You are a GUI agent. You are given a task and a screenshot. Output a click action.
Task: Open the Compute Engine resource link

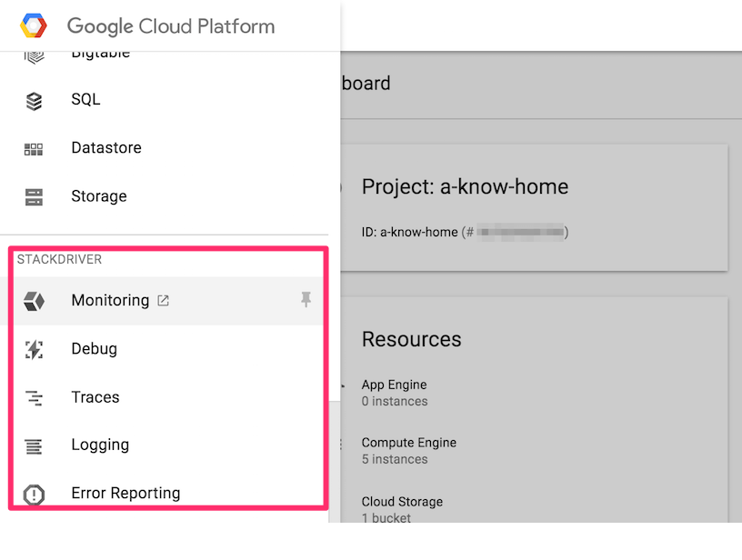click(408, 443)
